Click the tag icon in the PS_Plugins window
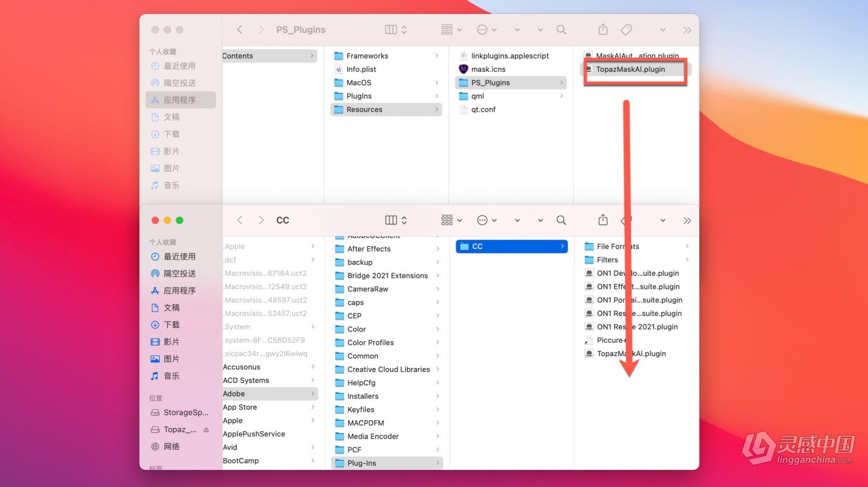Viewport: 868px width, 487px height. pos(626,29)
